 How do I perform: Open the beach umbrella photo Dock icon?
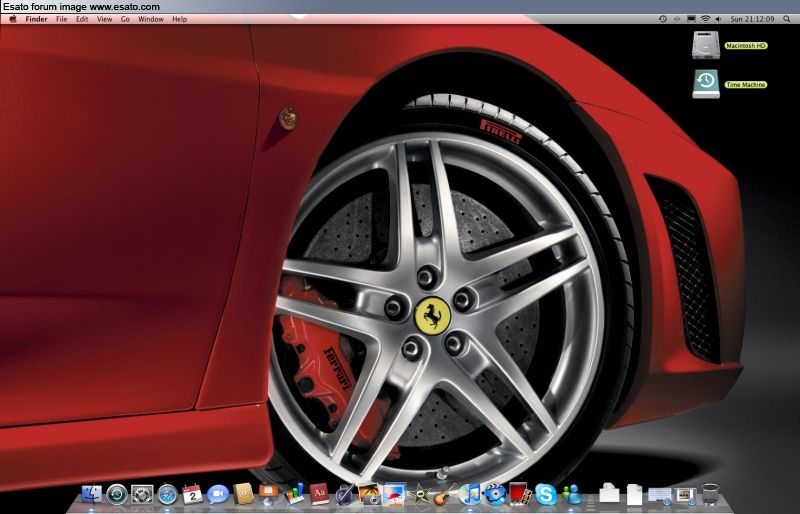click(394, 494)
